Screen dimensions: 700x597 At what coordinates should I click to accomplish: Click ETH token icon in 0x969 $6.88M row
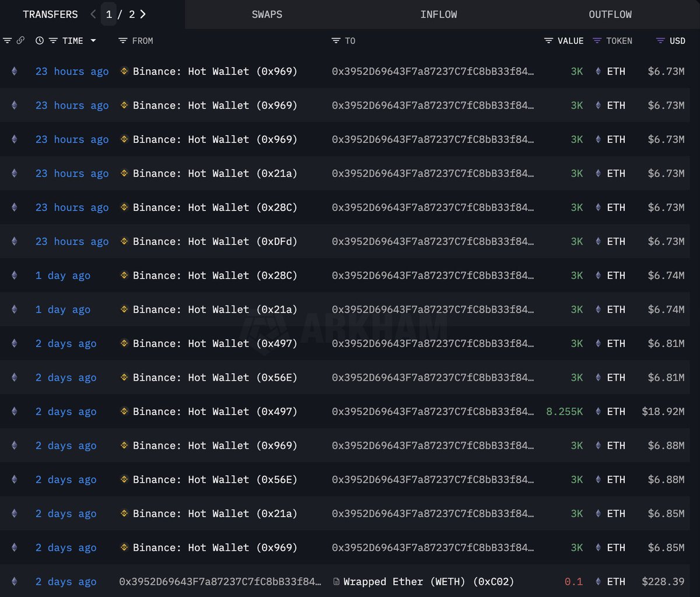(x=598, y=445)
